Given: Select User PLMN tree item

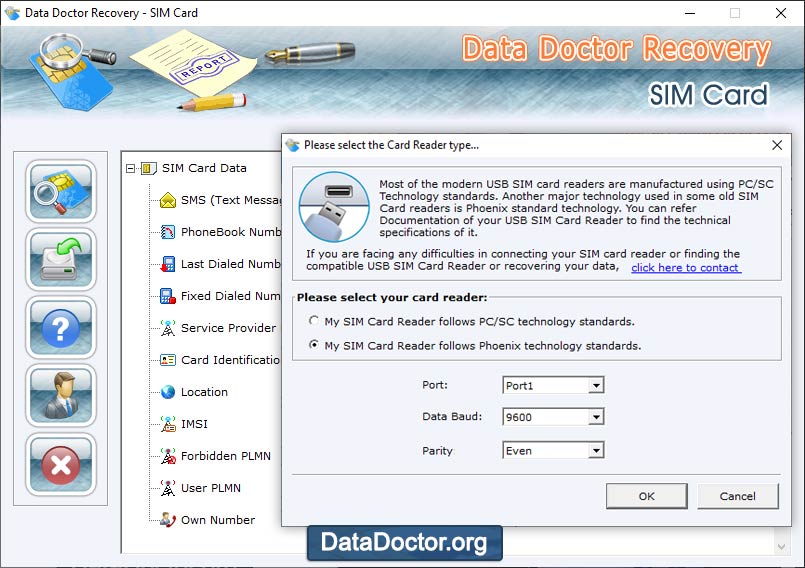Looking at the screenshot, I should point(210,488).
